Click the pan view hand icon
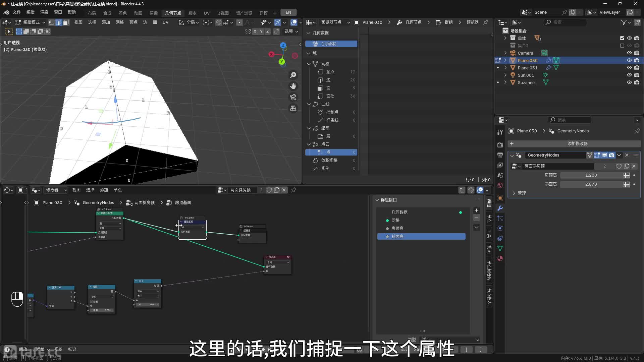The width and height of the screenshot is (644, 362). (x=293, y=86)
